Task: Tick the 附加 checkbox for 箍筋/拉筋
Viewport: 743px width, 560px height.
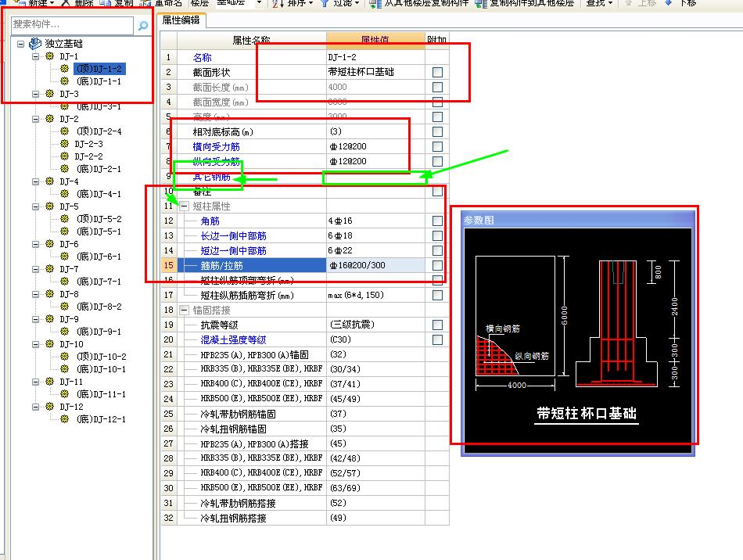Action: (437, 265)
